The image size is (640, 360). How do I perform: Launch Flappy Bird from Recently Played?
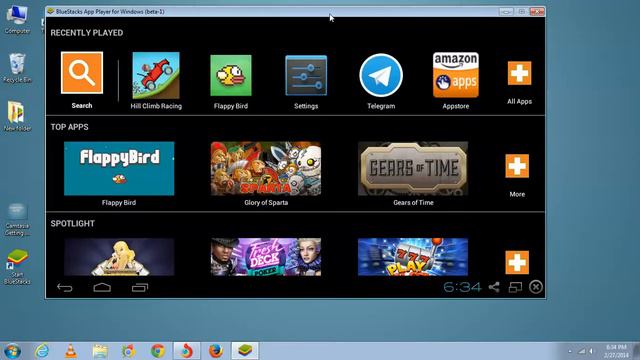pyautogui.click(x=231, y=76)
